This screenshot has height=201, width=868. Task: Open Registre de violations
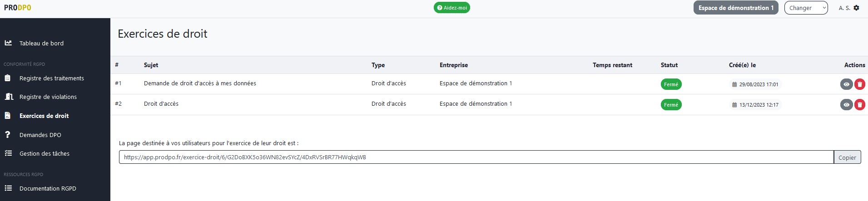click(48, 97)
